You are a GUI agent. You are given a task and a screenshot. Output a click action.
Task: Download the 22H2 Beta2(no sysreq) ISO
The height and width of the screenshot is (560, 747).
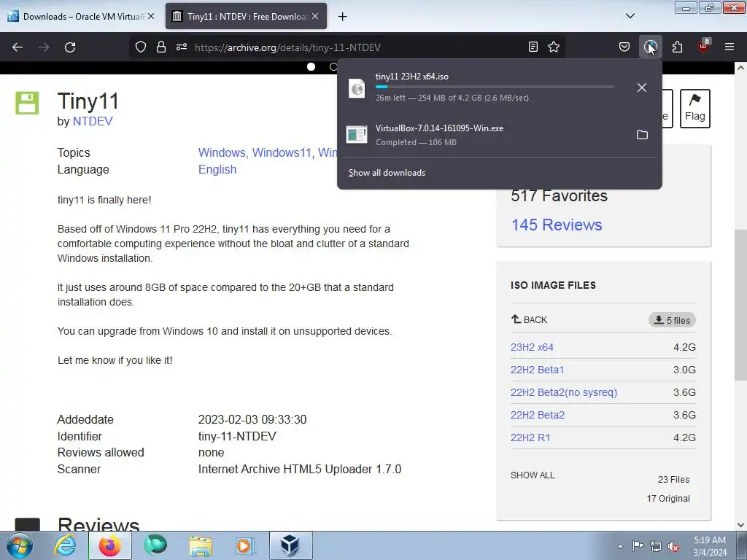coord(564,392)
